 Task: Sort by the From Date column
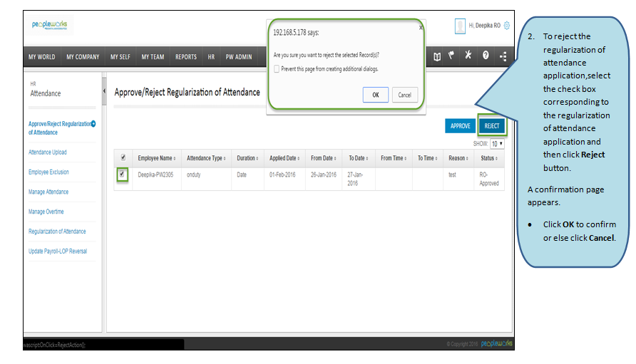click(x=323, y=158)
